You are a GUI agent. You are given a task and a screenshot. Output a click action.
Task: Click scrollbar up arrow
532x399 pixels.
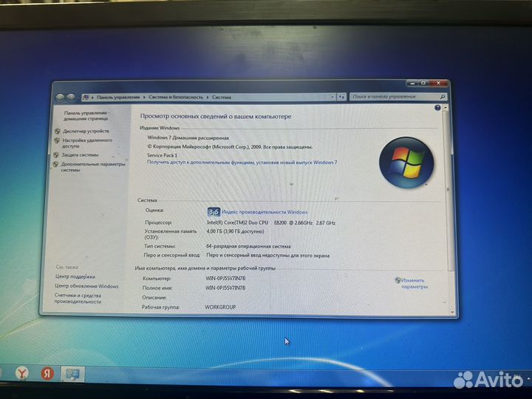446,108
